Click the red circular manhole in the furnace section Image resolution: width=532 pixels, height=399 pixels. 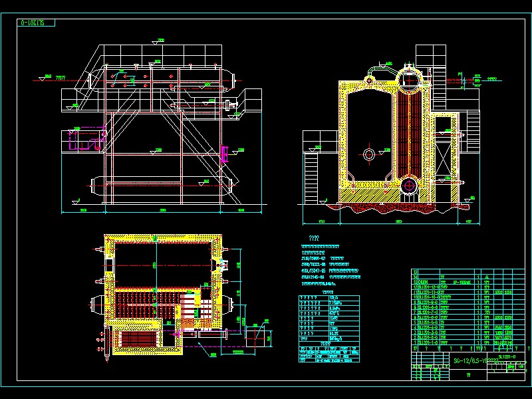(369, 154)
